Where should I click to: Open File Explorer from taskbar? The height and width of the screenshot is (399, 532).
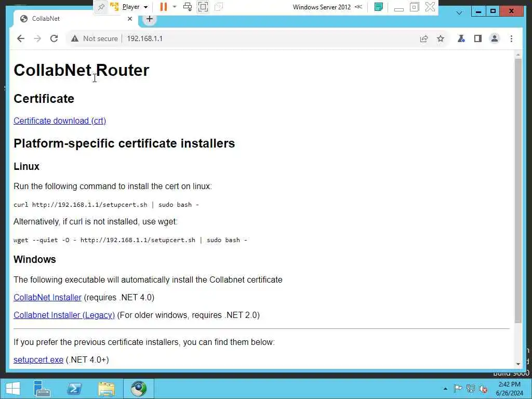(x=106, y=389)
